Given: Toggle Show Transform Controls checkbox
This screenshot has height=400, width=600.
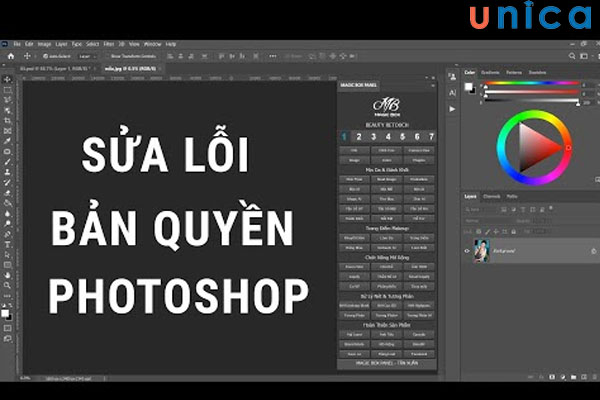Looking at the screenshot, I should (x=108, y=56).
